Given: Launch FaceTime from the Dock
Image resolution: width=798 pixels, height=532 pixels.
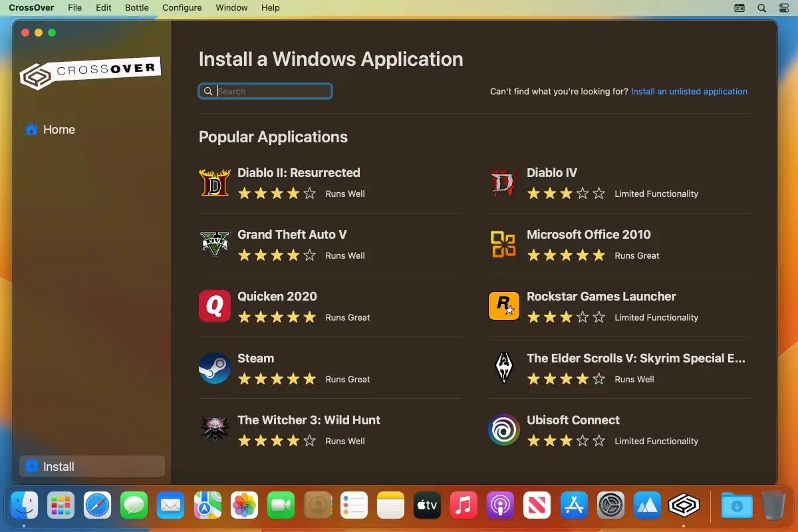Looking at the screenshot, I should [x=281, y=506].
